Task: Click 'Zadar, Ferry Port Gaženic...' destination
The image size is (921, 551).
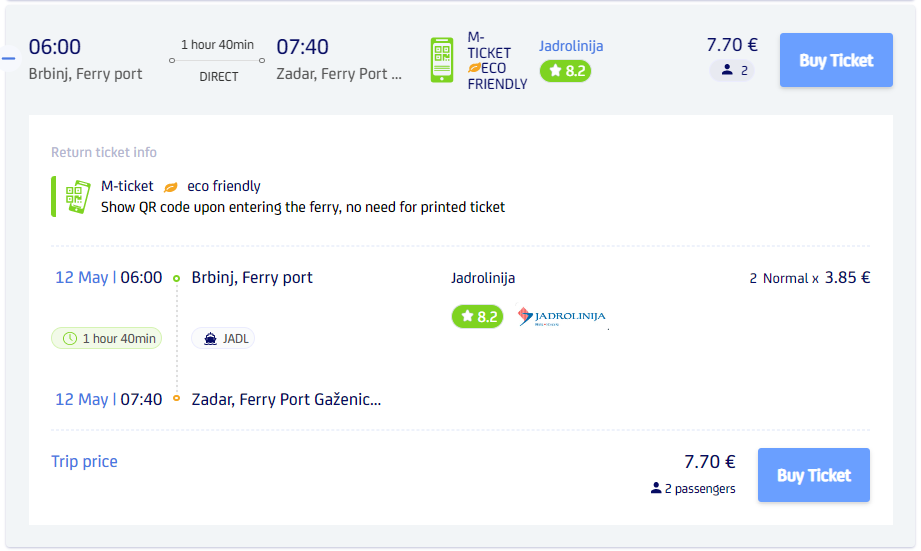Action: (x=286, y=399)
